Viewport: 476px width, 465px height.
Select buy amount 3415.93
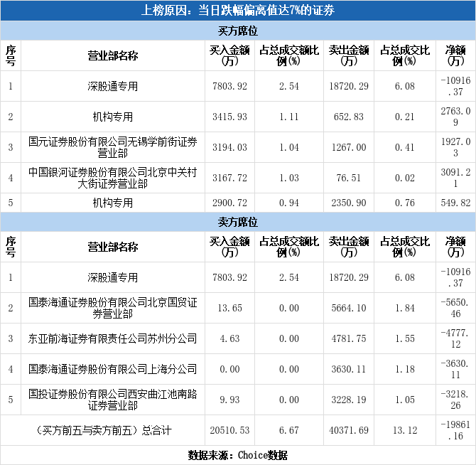tap(229, 117)
